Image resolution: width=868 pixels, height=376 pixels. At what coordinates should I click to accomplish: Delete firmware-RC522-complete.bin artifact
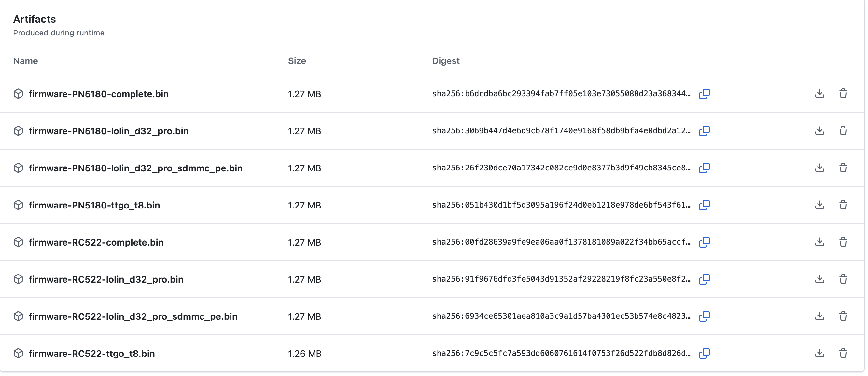click(843, 242)
